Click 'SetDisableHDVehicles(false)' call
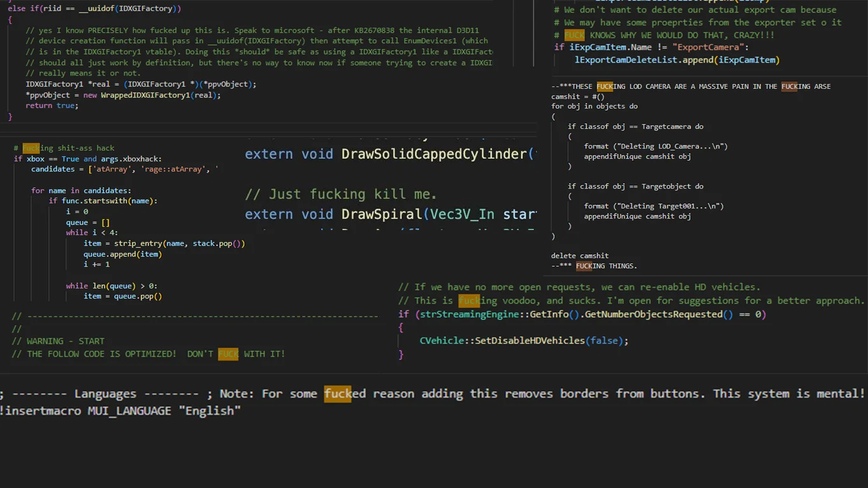This screenshot has width=868, height=488. (x=524, y=341)
